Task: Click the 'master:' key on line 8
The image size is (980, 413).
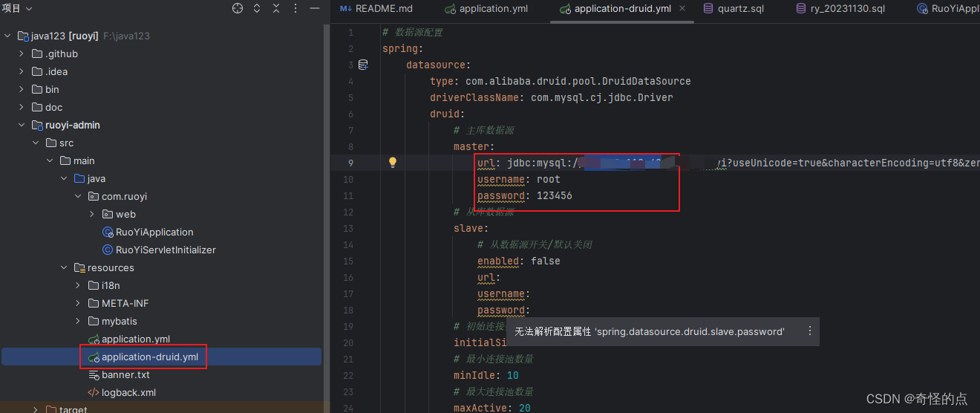Action: click(x=474, y=146)
